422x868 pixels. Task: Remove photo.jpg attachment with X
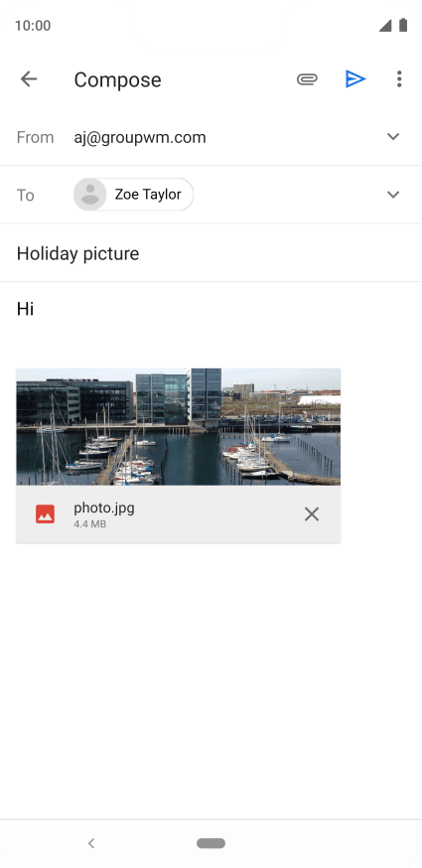click(x=312, y=514)
